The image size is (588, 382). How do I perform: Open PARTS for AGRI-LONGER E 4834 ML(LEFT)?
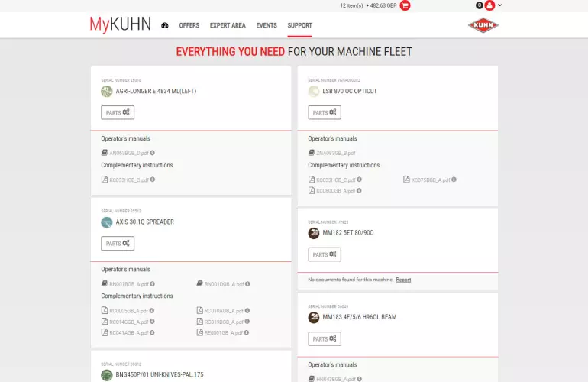coord(118,112)
